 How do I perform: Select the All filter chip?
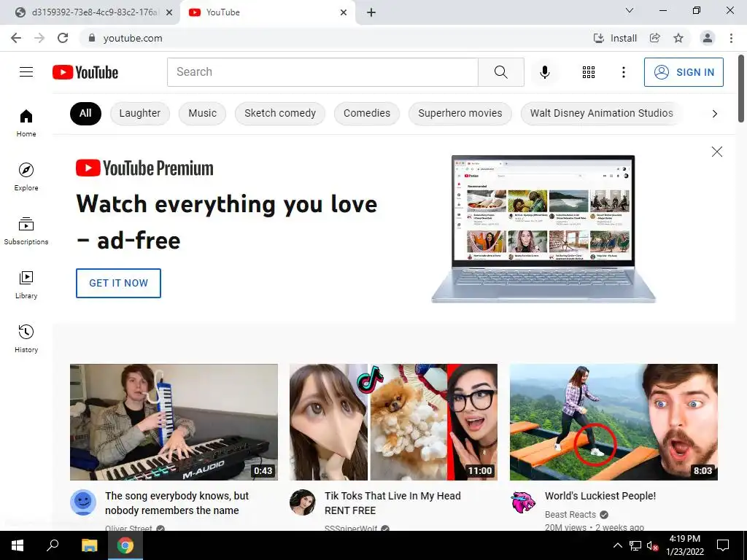tap(85, 113)
